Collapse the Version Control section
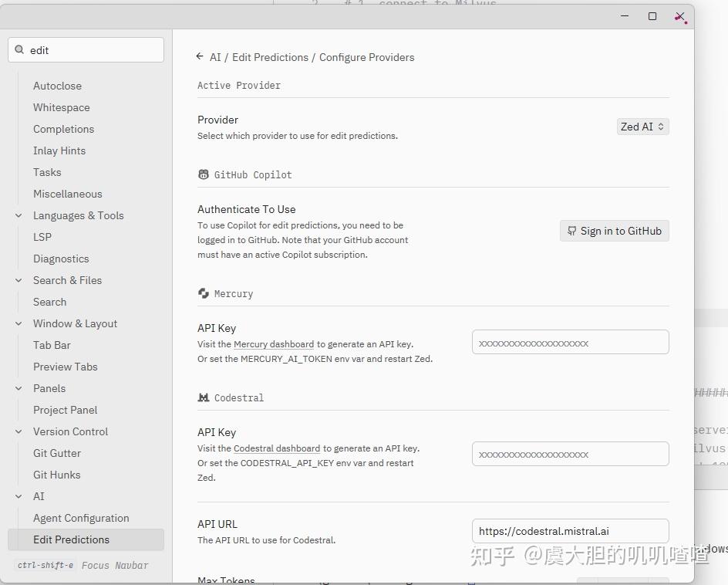This screenshot has height=585, width=728. 19,431
